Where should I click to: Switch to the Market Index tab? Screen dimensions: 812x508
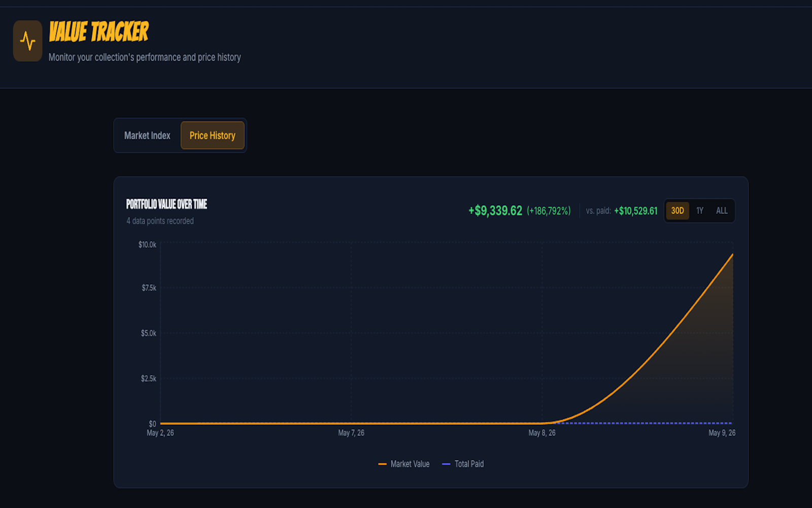(147, 136)
